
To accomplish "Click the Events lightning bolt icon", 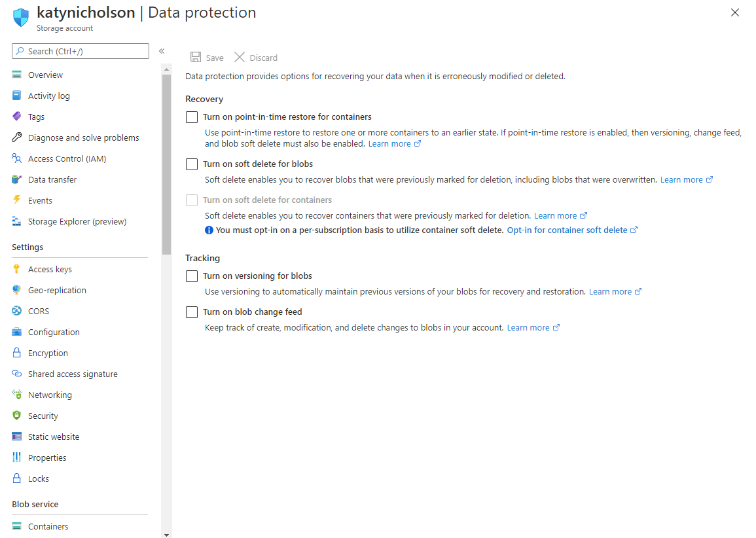I will (17, 200).
